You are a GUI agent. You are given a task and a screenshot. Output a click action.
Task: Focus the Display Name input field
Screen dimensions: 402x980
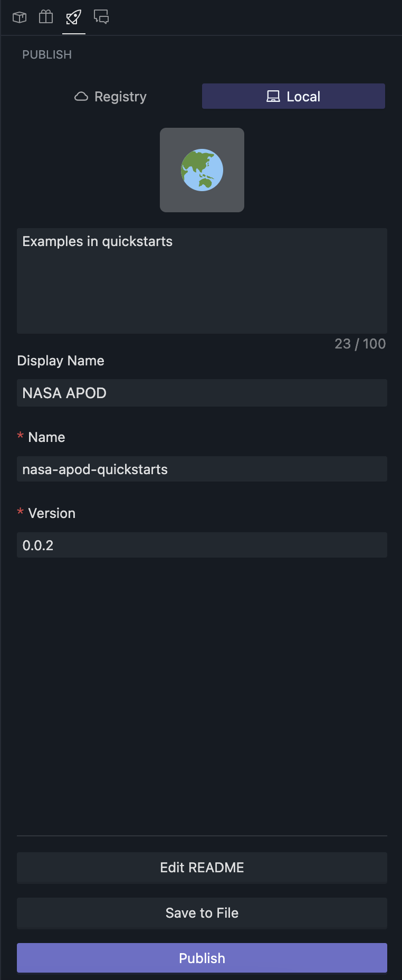pyautogui.click(x=202, y=393)
